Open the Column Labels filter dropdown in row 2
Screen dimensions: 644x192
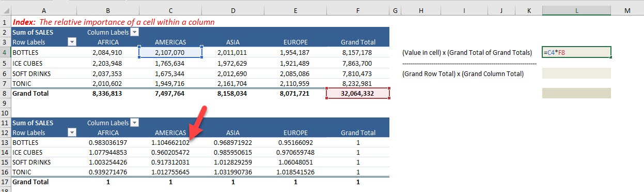[x=134, y=32]
